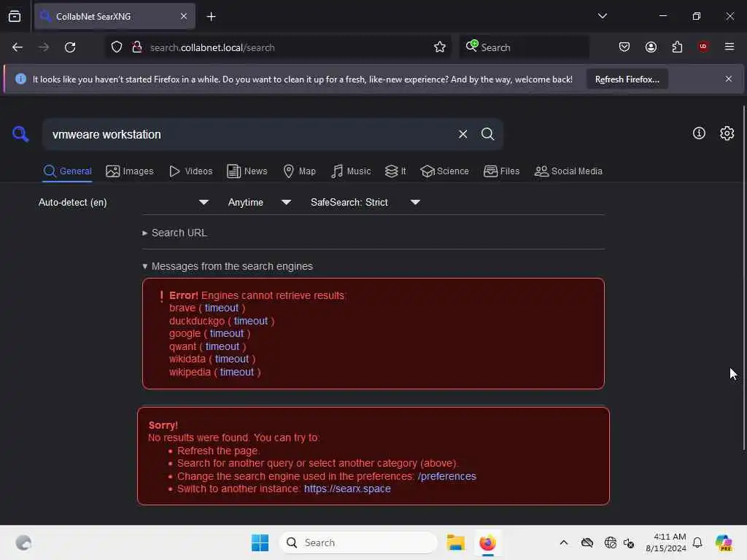Open the Extensions puzzle icon
Screen dimensions: 747x560
pyautogui.click(x=677, y=47)
